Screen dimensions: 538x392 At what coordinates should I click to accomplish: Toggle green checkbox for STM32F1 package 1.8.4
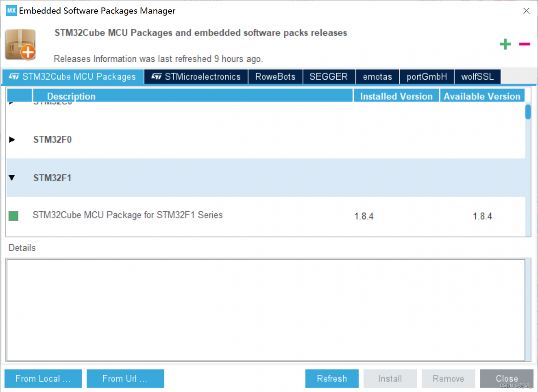(x=13, y=216)
